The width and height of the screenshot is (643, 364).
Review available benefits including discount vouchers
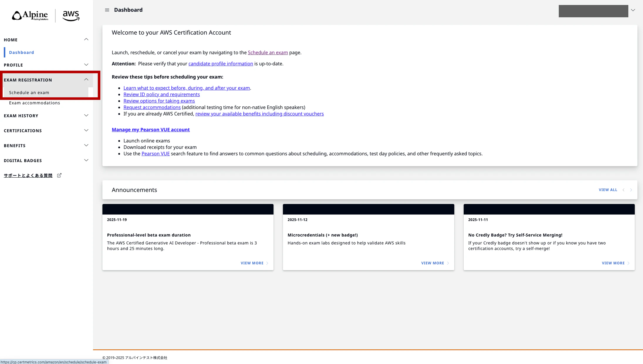pyautogui.click(x=259, y=114)
